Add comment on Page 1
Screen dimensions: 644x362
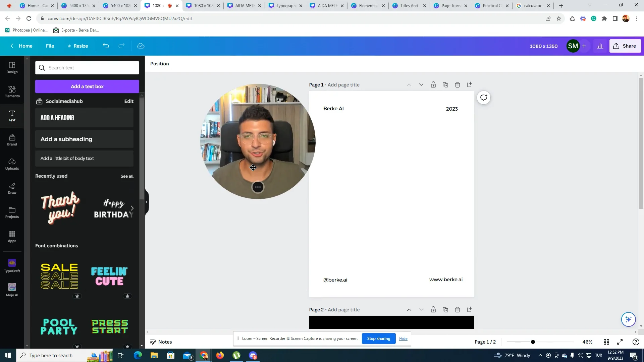484,98
